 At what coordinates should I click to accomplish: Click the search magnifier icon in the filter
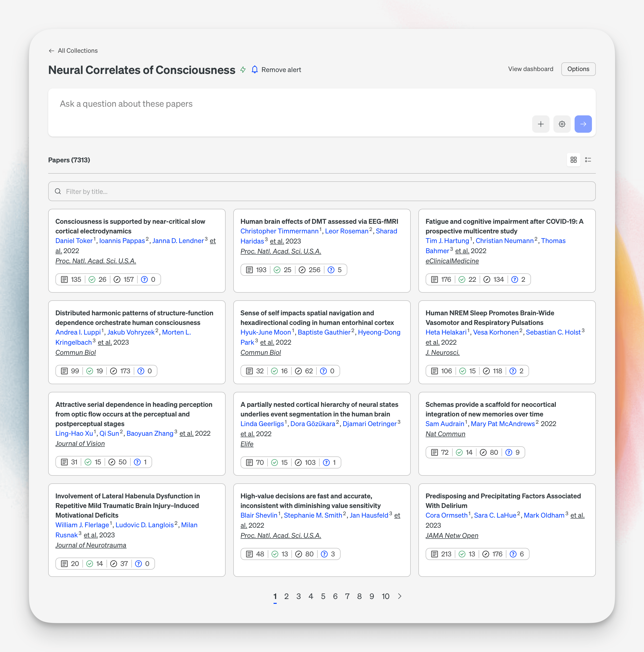(58, 191)
